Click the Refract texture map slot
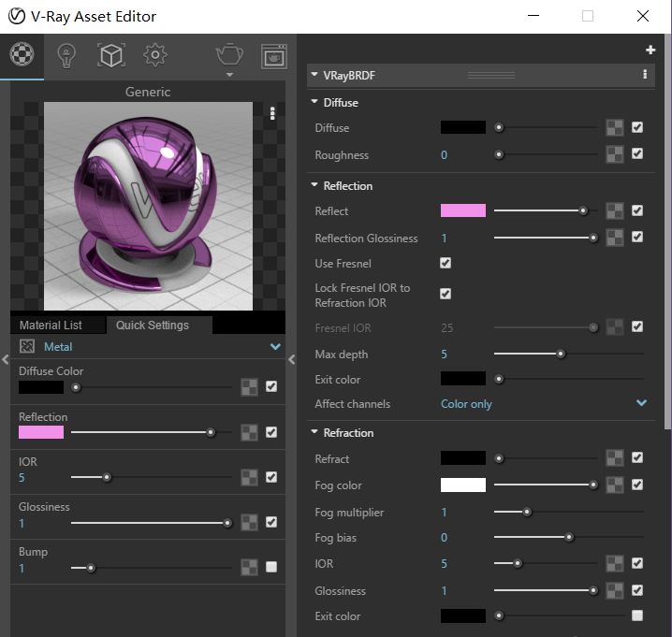The height and width of the screenshot is (637, 672). [x=615, y=458]
